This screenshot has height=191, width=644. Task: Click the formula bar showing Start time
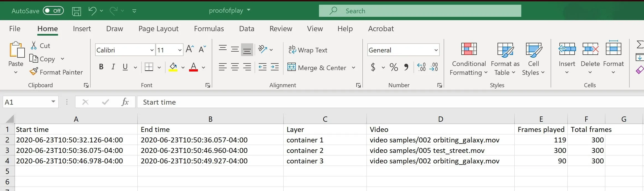[x=390, y=102]
